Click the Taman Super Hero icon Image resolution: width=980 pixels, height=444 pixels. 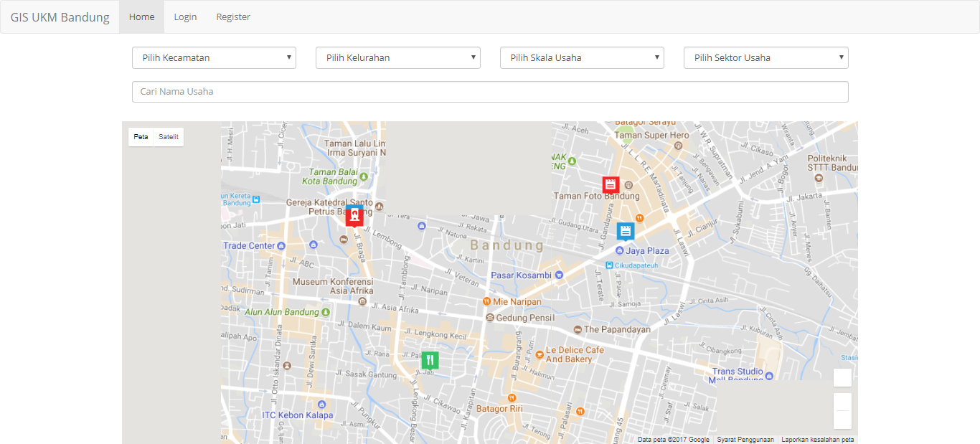tap(679, 146)
